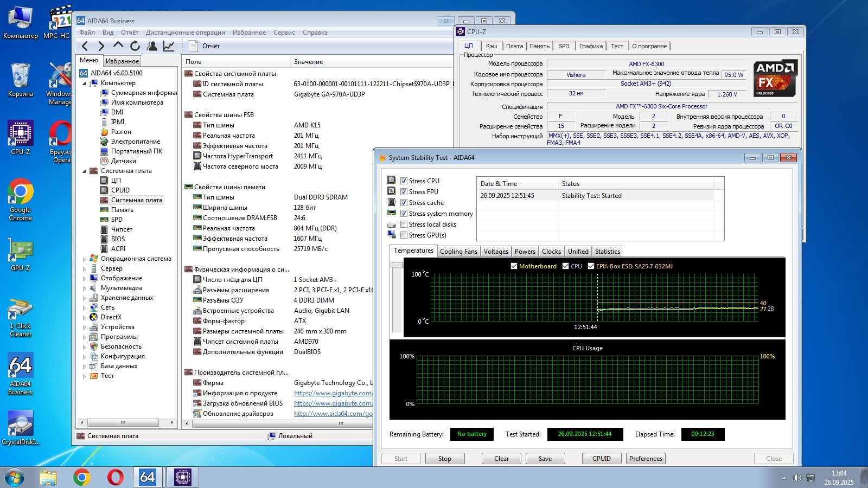Viewport: 868px width, 488px height.
Task: Open the Корзина recycle bin icon
Action: pyautogui.click(x=21, y=80)
